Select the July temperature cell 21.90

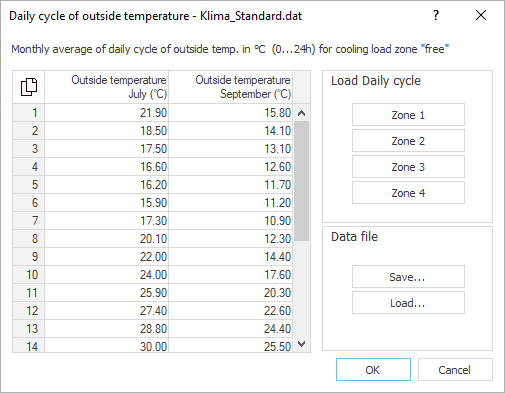point(106,113)
